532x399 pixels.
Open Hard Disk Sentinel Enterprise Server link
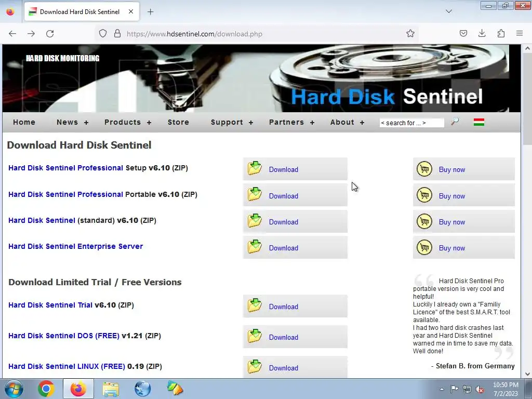tap(75, 246)
